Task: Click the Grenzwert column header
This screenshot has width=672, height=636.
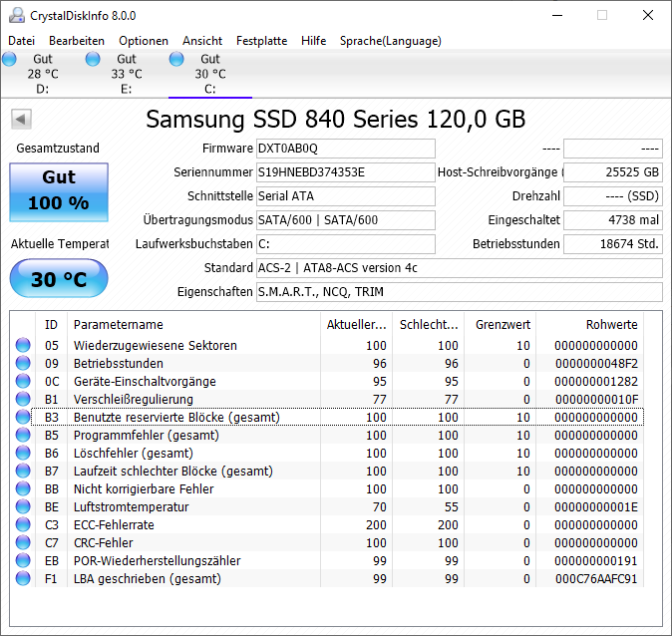Action: [501, 324]
